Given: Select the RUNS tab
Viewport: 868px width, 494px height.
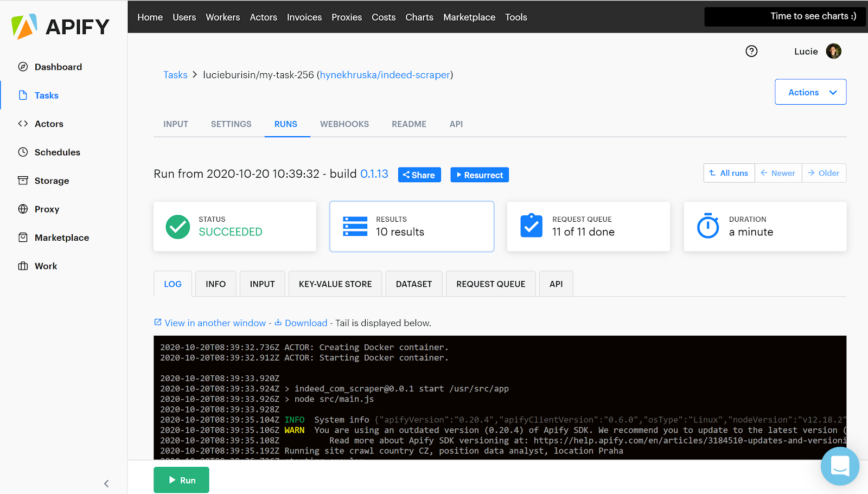Looking at the screenshot, I should (x=286, y=124).
